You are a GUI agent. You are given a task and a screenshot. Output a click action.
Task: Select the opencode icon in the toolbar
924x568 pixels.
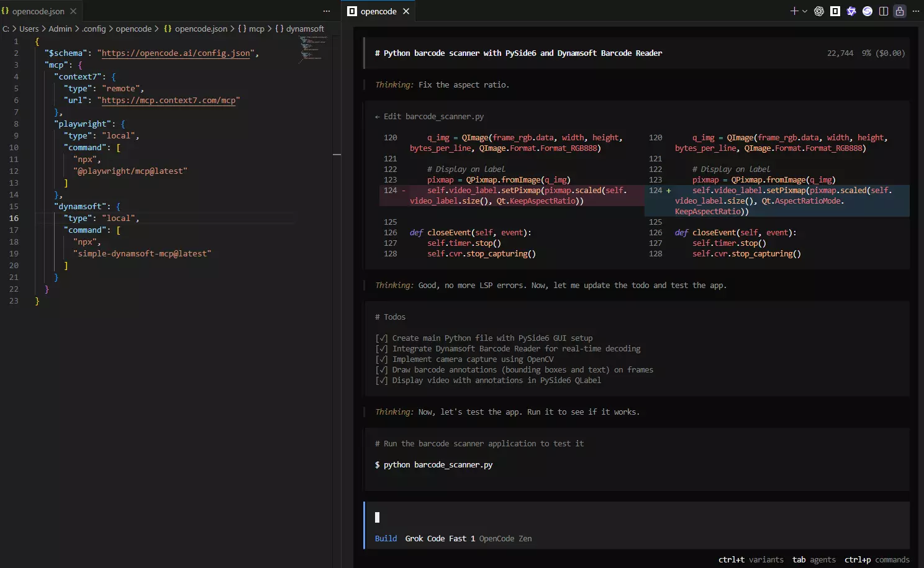coord(835,11)
